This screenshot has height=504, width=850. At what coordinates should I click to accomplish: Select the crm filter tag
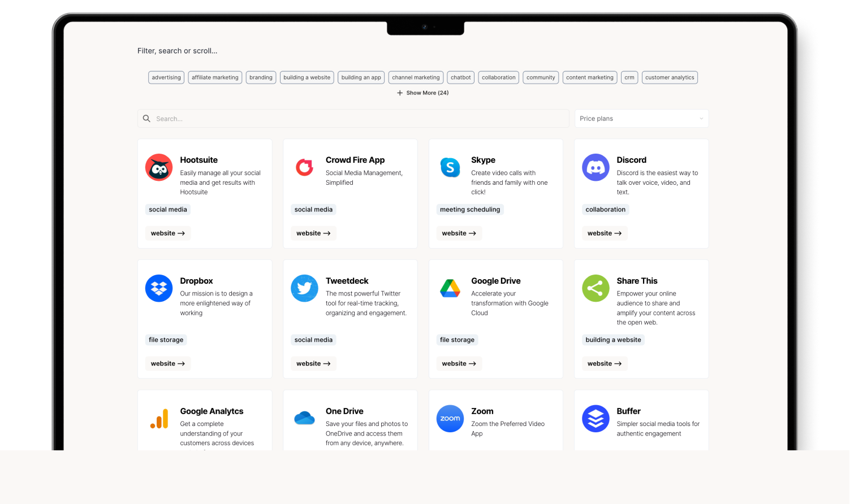[629, 77]
